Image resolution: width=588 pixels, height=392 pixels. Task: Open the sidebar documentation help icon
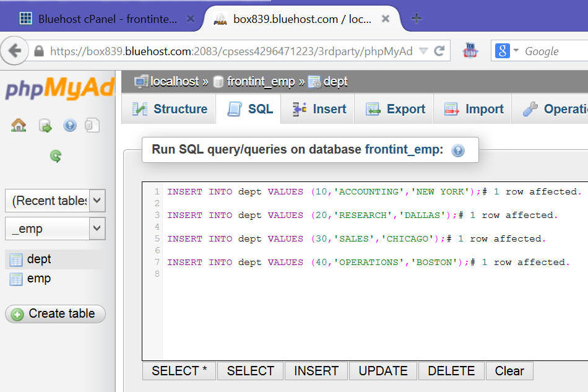click(x=70, y=125)
